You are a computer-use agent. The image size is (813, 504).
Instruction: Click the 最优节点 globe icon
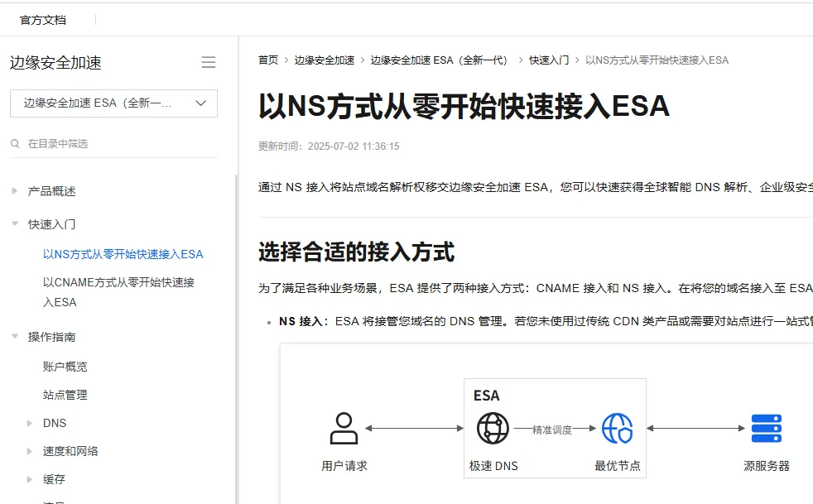click(616, 428)
